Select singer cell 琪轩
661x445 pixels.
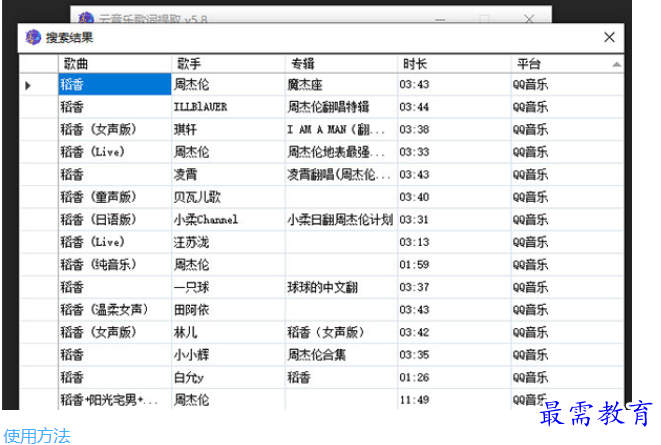[228, 129]
